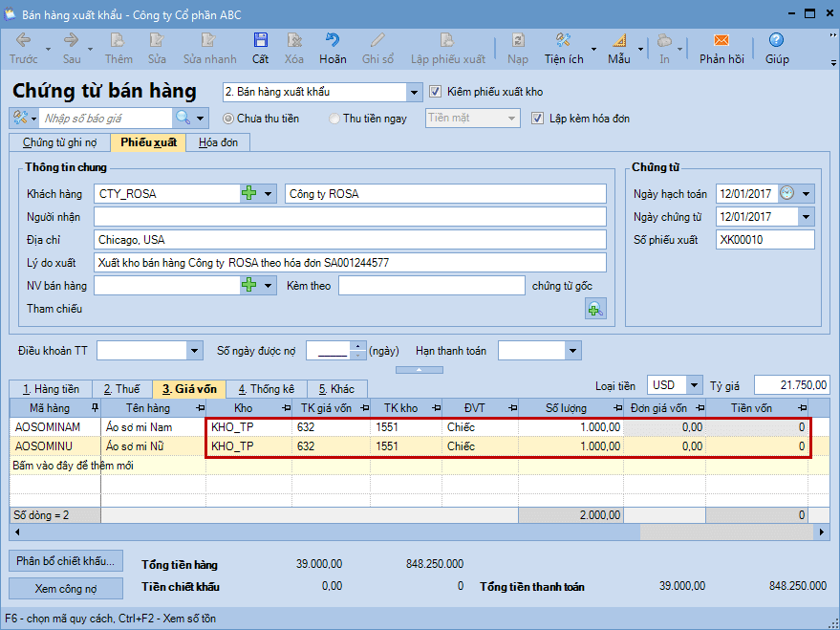Click the clock icon in Ngày hạch toán field
Image resolution: width=840 pixels, height=630 pixels.
coord(786,193)
